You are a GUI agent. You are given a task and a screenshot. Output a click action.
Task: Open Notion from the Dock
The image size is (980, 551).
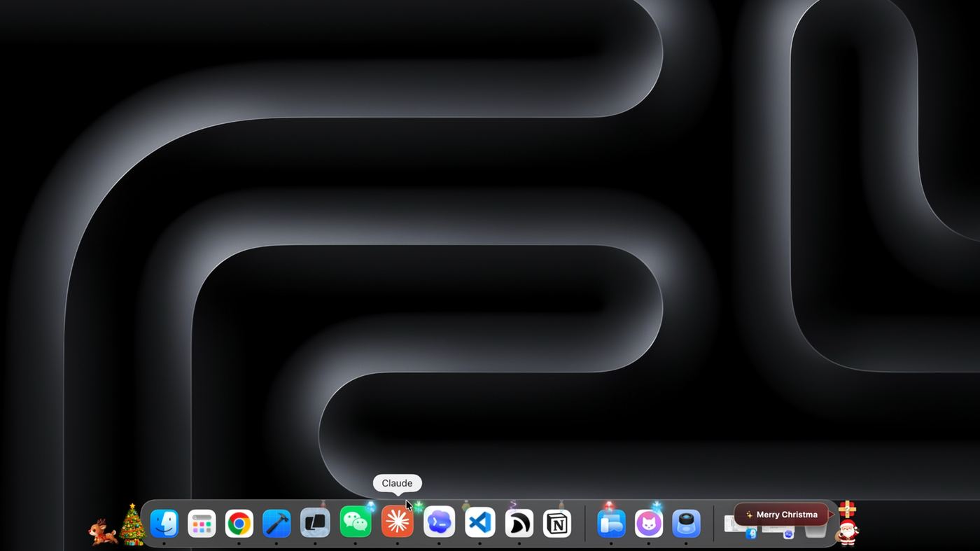point(557,524)
